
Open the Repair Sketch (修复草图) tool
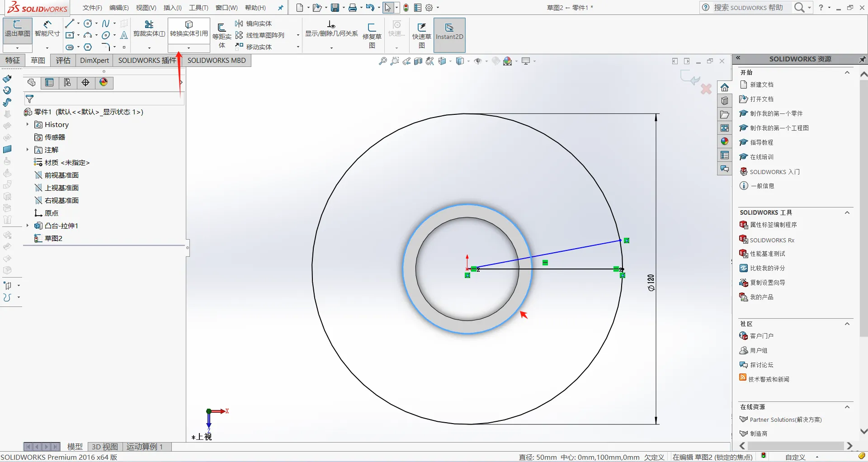372,35
